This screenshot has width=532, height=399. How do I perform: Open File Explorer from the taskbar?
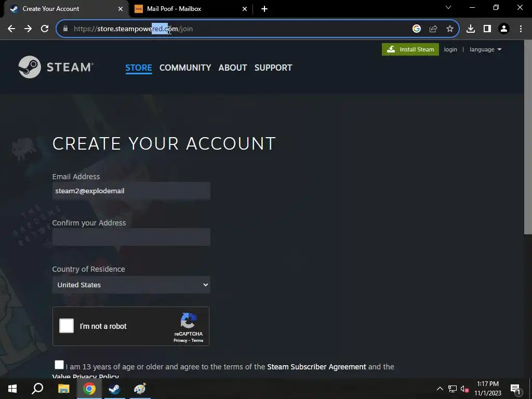(63, 389)
